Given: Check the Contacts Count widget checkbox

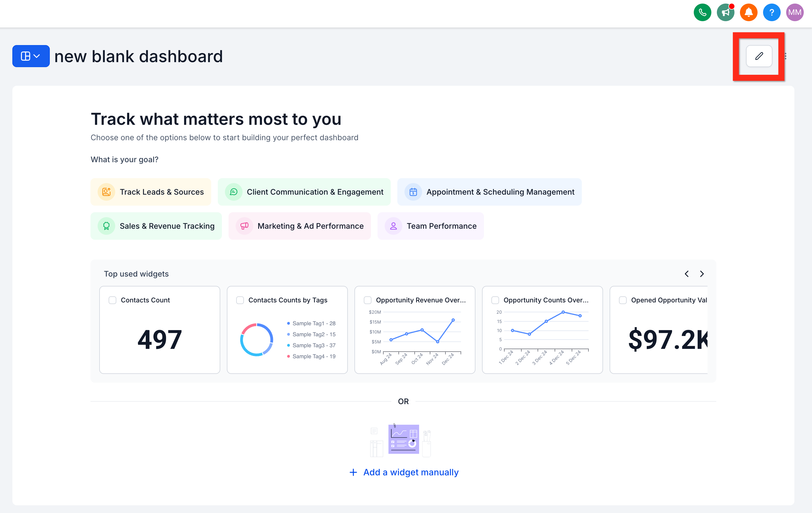Looking at the screenshot, I should (x=113, y=300).
